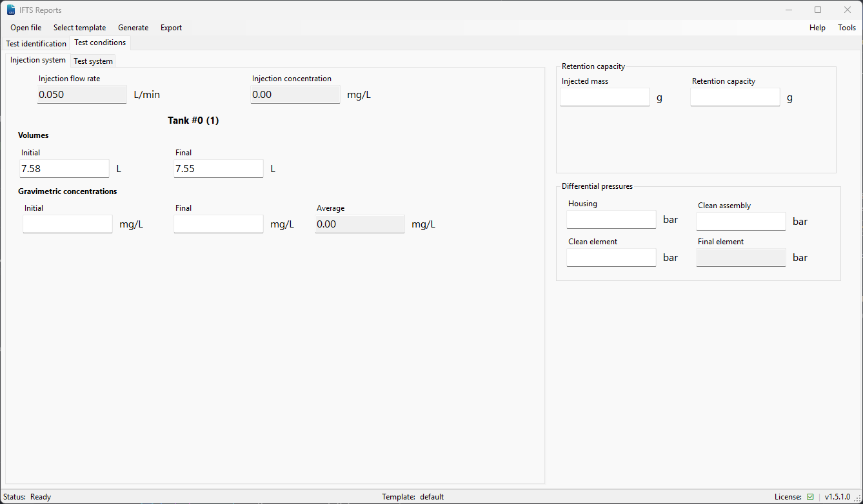The width and height of the screenshot is (863, 504).
Task: Open the Export menu
Action: coord(171,28)
